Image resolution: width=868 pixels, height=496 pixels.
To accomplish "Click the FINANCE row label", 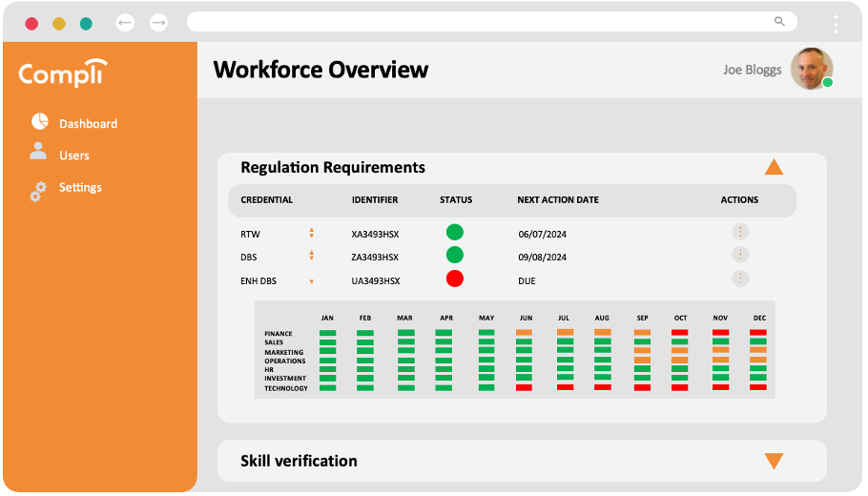I will click(x=279, y=334).
